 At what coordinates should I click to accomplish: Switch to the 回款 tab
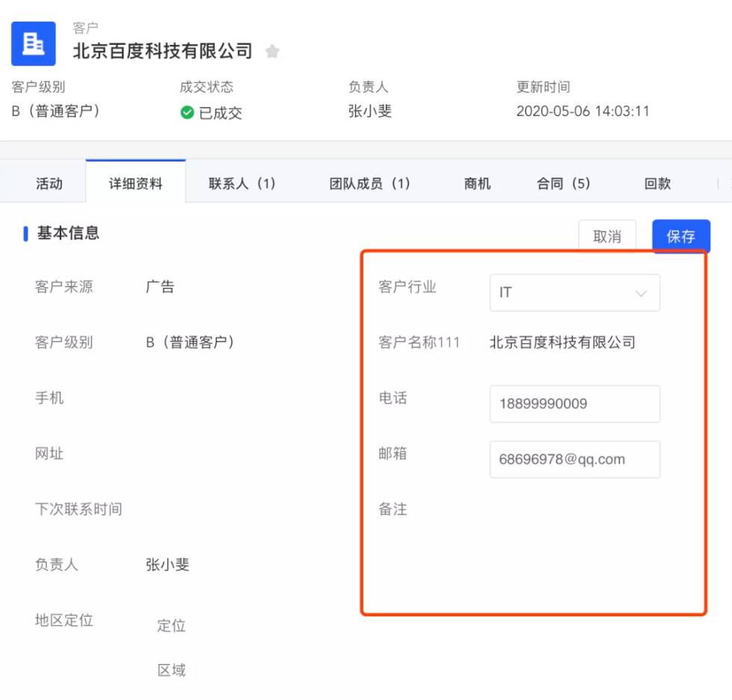click(x=657, y=183)
